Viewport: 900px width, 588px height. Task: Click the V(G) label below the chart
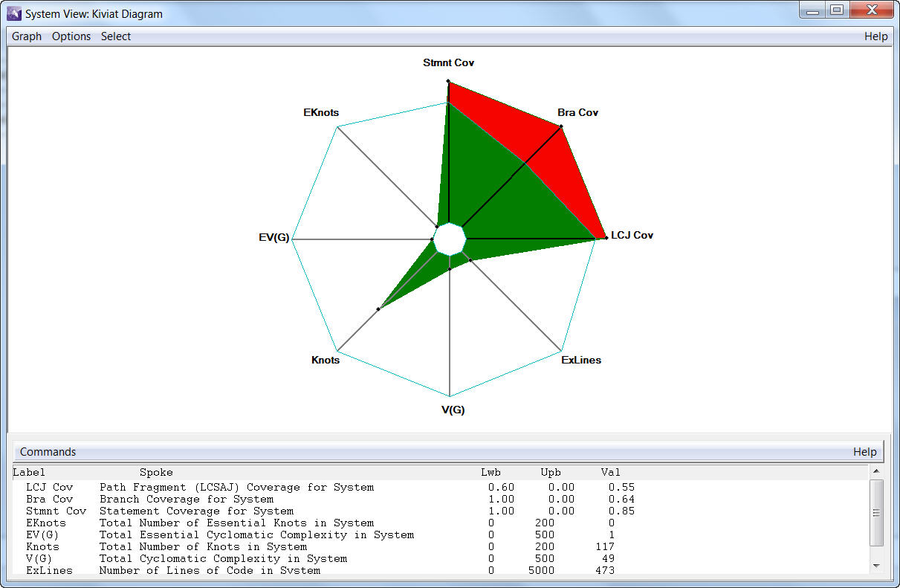point(453,410)
